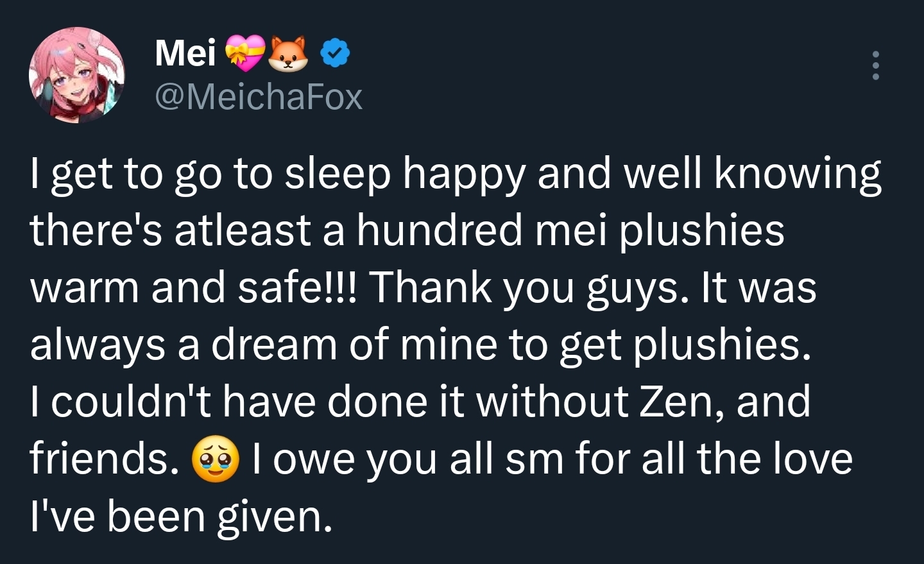Image resolution: width=924 pixels, height=564 pixels.
Task: Click the final line "I've been given."
Action: pyautogui.click(x=182, y=517)
